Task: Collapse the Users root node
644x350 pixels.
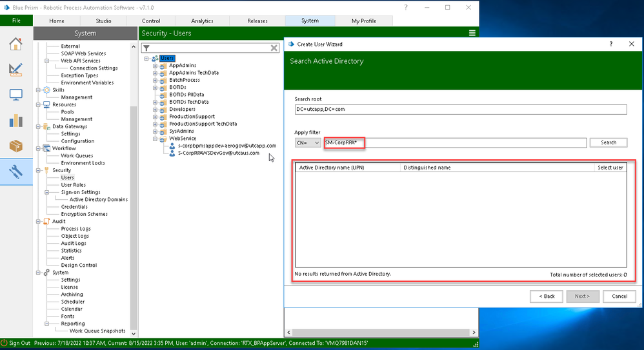Action: (146, 58)
